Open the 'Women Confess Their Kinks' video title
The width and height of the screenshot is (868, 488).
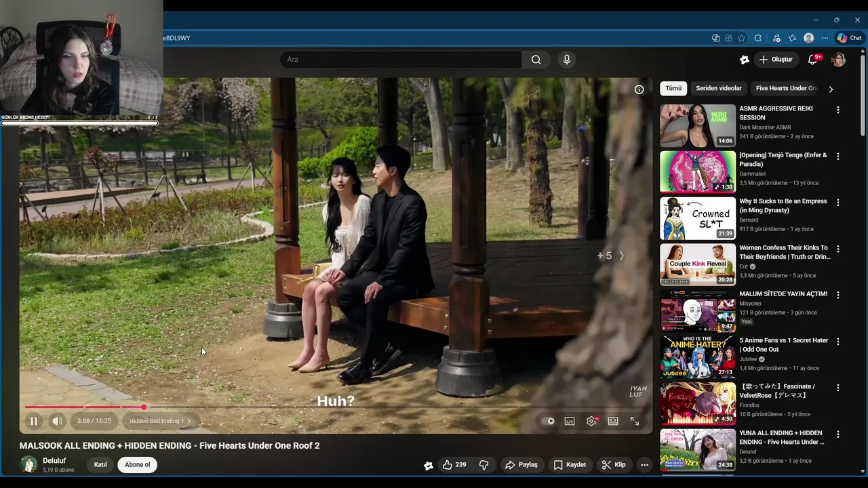tap(785, 252)
